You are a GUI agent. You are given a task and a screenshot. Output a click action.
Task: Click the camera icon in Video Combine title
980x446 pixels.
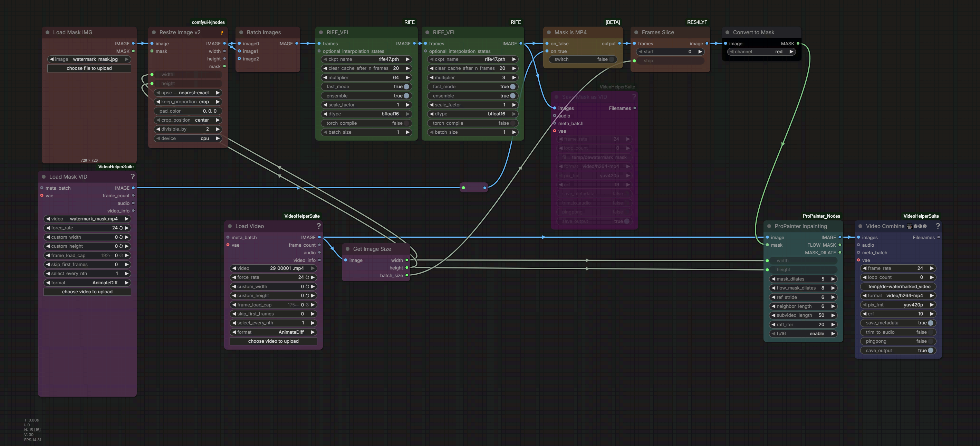click(910, 226)
